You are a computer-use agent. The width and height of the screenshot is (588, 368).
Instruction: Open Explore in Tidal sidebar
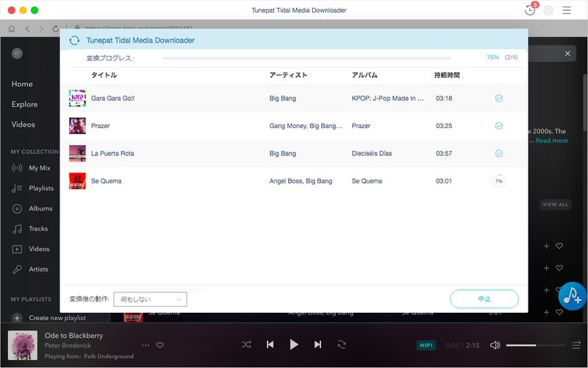click(24, 105)
